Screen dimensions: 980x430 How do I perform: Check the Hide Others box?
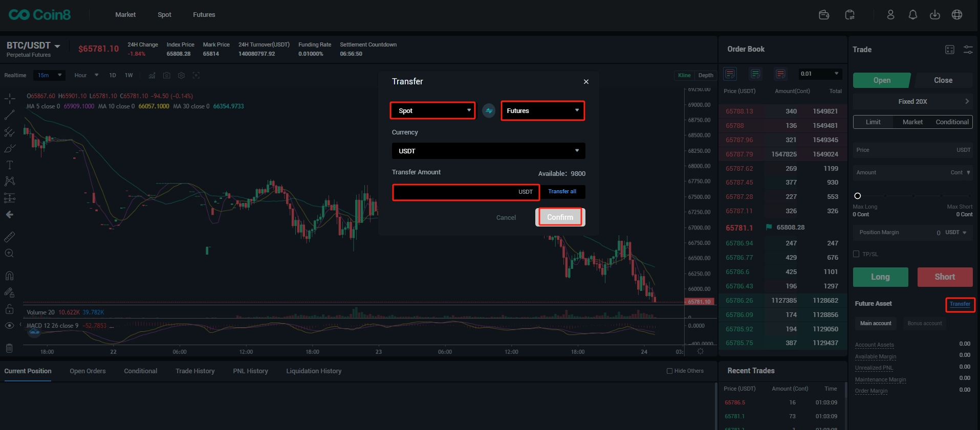coord(669,371)
